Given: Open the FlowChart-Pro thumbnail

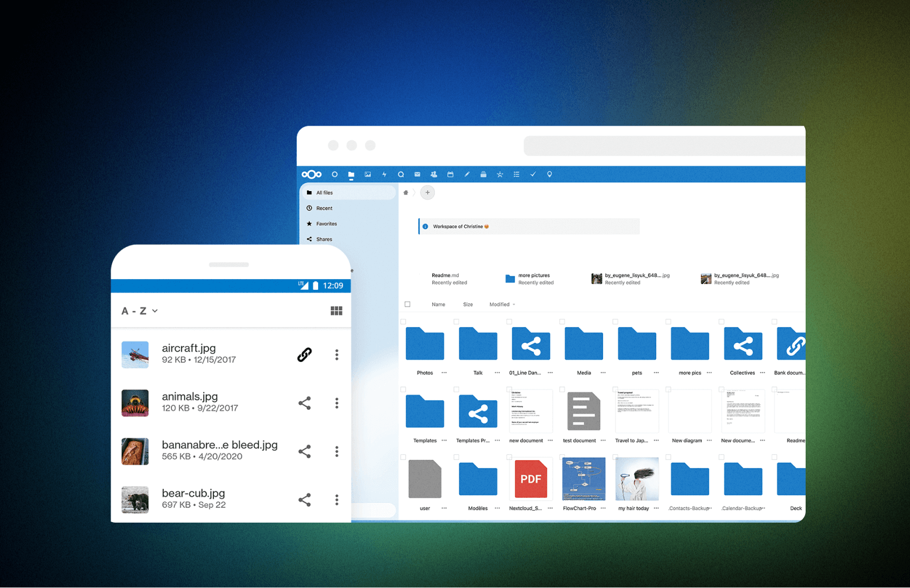Looking at the screenshot, I should 584,479.
